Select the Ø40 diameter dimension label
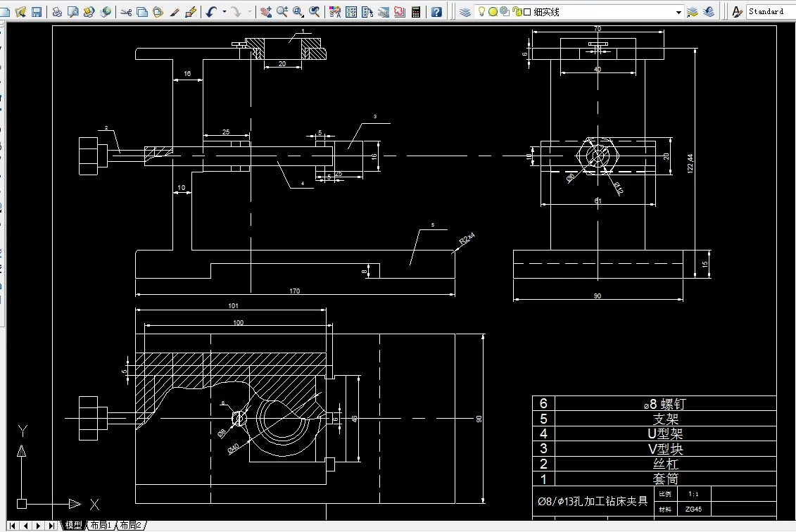Viewport: 796px width, 532px height. coord(233,449)
